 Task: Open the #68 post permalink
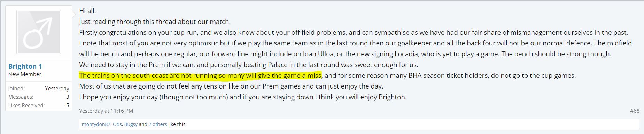pyautogui.click(x=635, y=111)
